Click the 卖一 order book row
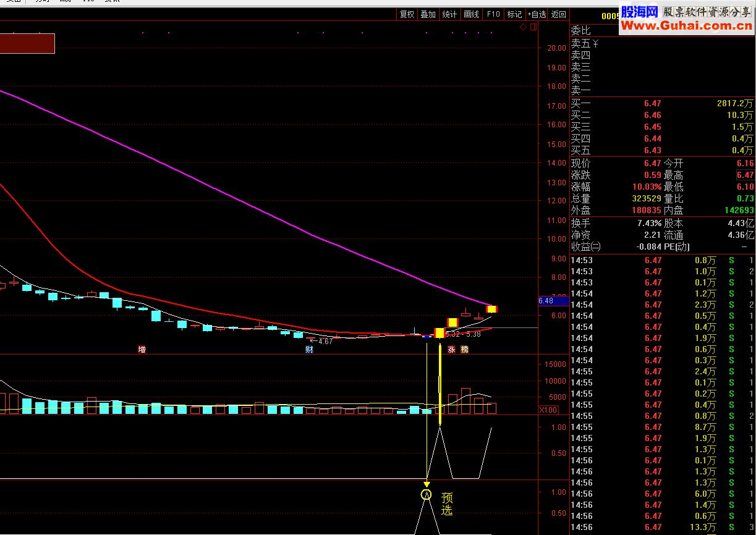This screenshot has height=535, width=756. tap(663, 90)
